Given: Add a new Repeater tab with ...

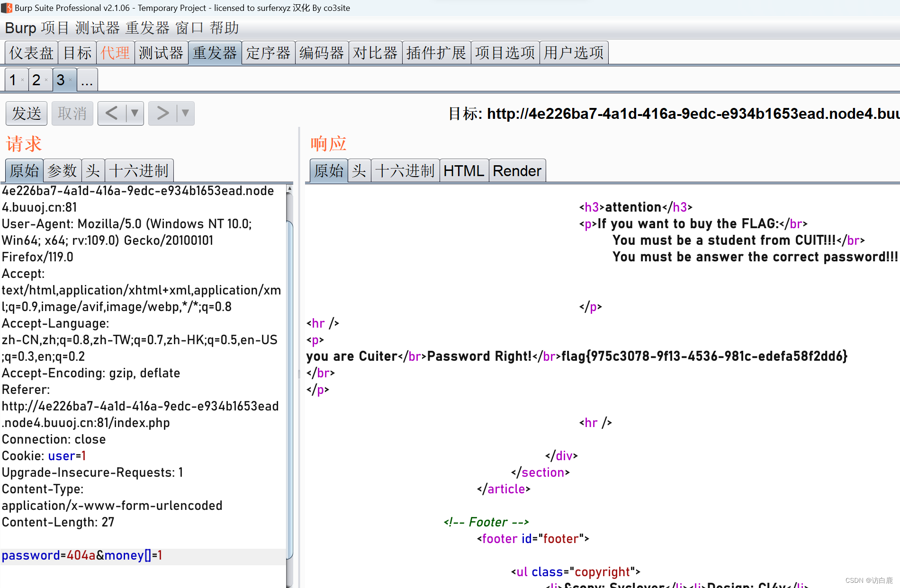Looking at the screenshot, I should [87, 80].
